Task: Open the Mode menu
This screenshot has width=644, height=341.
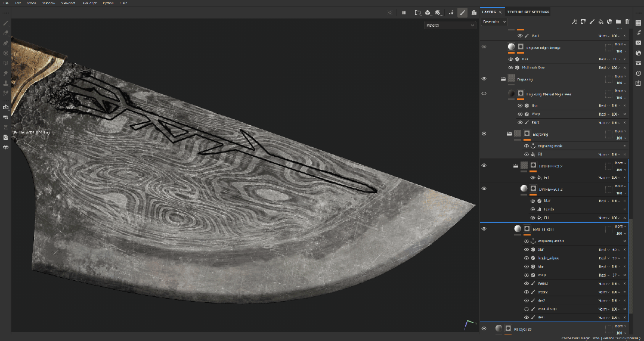Action: click(32, 3)
